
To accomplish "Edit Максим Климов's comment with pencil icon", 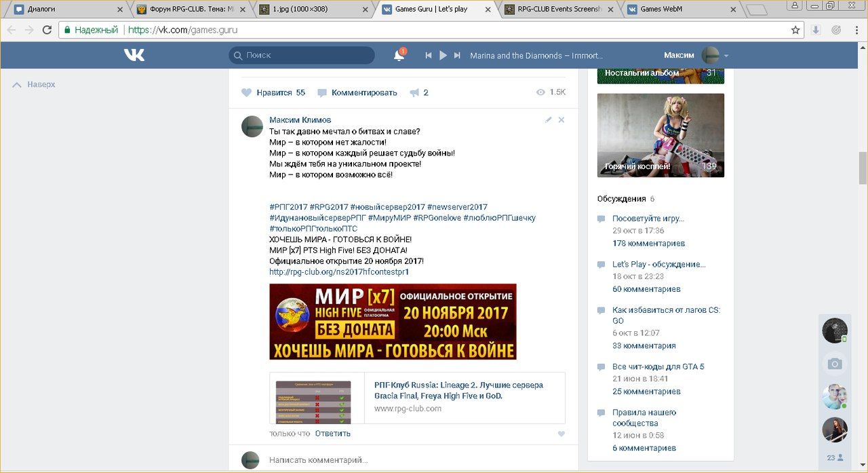I will [548, 119].
